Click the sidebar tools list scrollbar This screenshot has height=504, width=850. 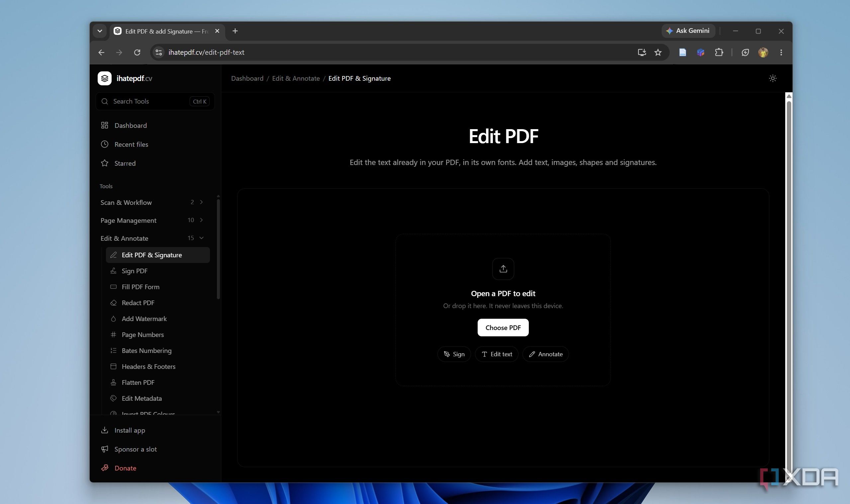[x=218, y=249]
